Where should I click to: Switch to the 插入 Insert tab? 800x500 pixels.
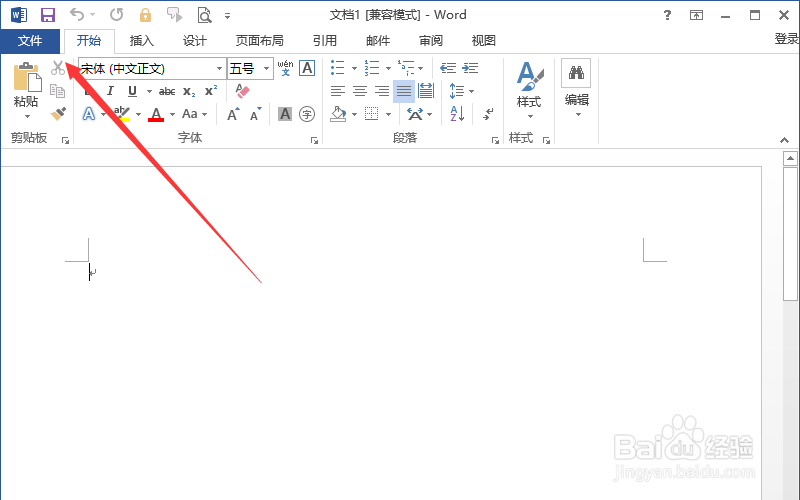(141, 41)
